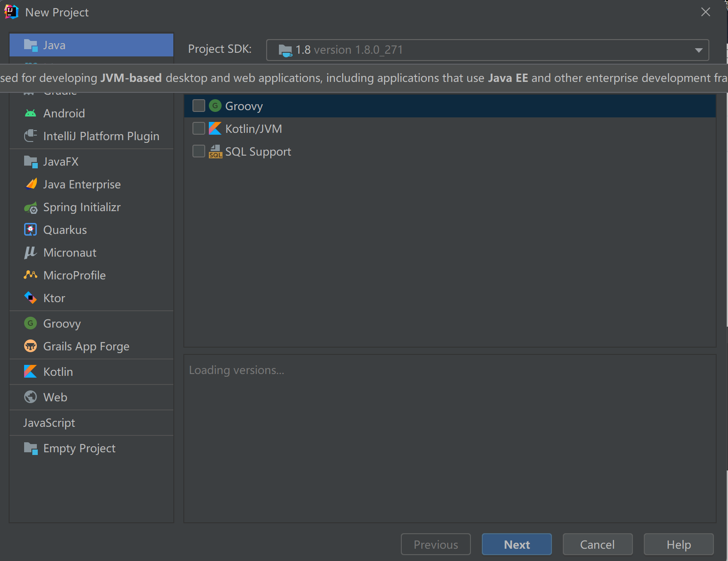Check the SQL Support checkbox
Viewport: 728px width, 561px height.
[x=199, y=152]
